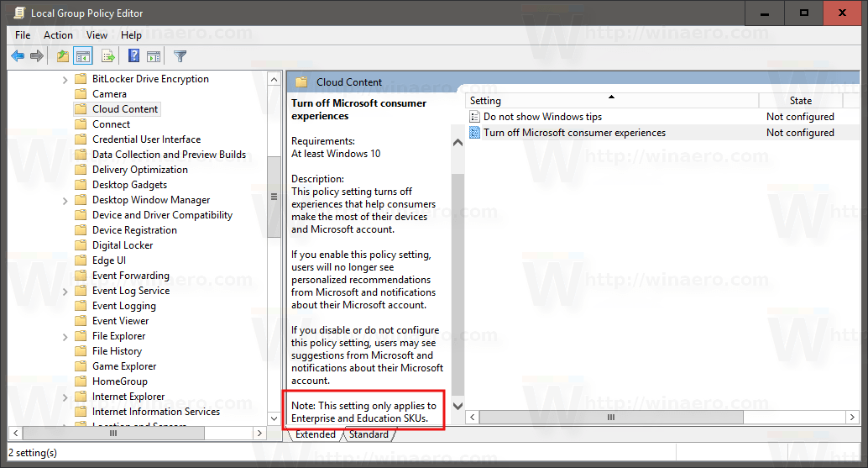Click the Connect folder icon in tree
Image resolution: width=868 pixels, height=468 pixels.
81,124
